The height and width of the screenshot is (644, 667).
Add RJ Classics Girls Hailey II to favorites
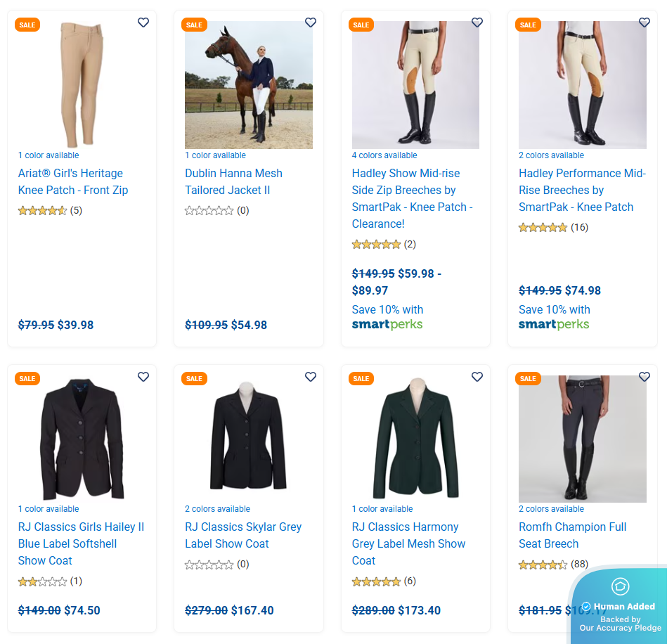[143, 377]
